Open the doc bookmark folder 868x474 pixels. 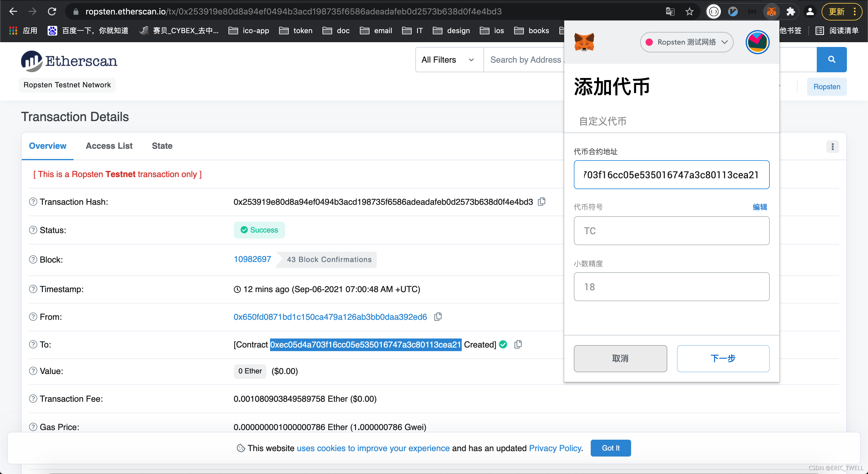(x=336, y=31)
